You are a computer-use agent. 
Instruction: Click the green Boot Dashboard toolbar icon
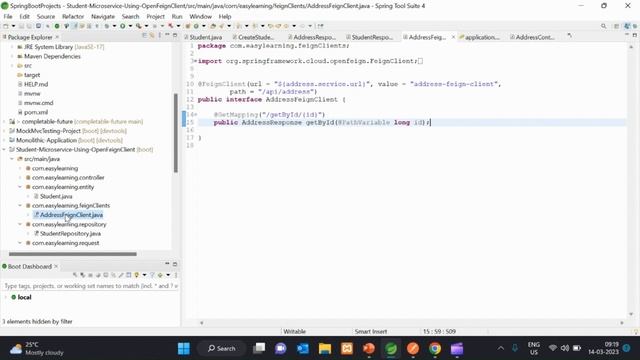(57, 26)
